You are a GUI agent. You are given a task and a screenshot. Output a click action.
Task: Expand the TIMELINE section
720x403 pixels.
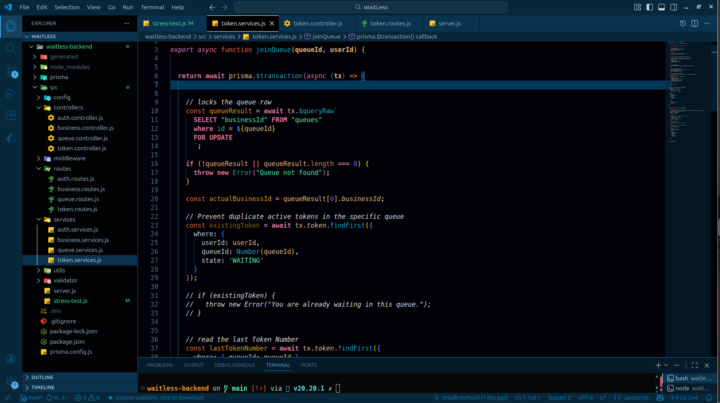click(79, 387)
